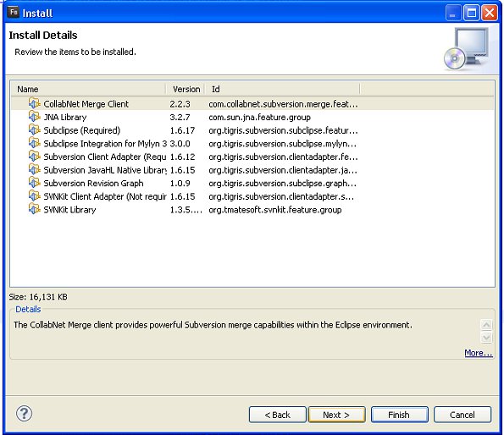Click the CollabNet Merge Client feature icon
The image size is (504, 435).
[34, 104]
